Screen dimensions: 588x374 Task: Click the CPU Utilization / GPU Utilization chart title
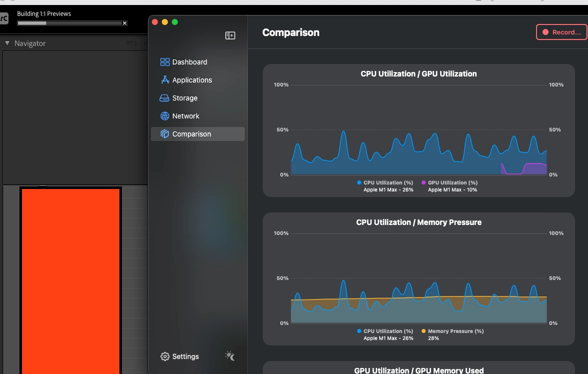[419, 74]
